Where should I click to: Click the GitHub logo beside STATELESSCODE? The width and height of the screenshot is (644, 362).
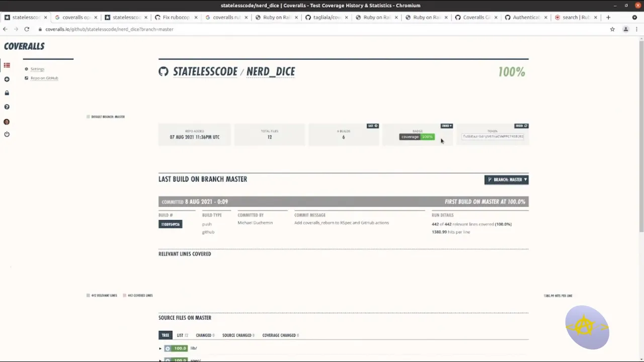(164, 71)
